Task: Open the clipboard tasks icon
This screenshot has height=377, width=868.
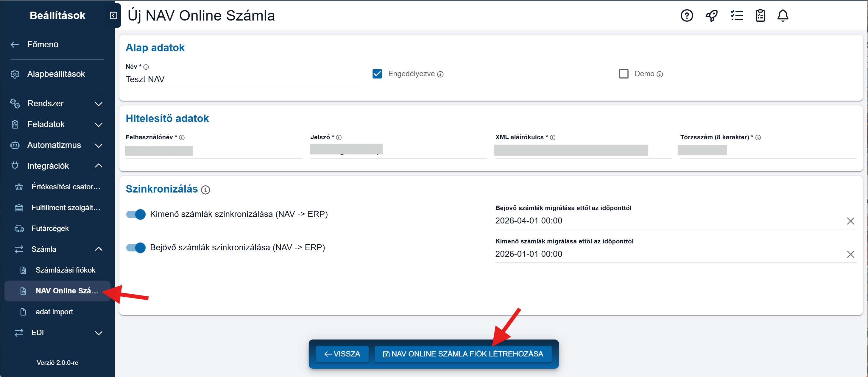Action: [760, 15]
